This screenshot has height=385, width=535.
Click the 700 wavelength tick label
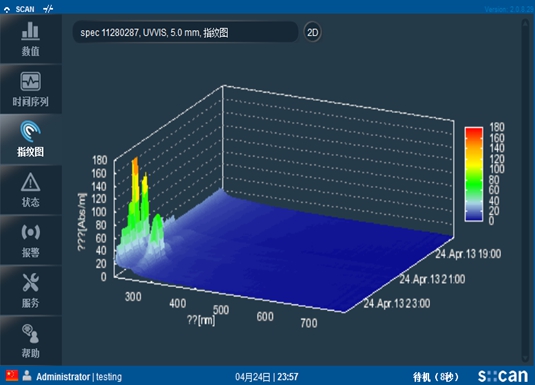tap(309, 323)
